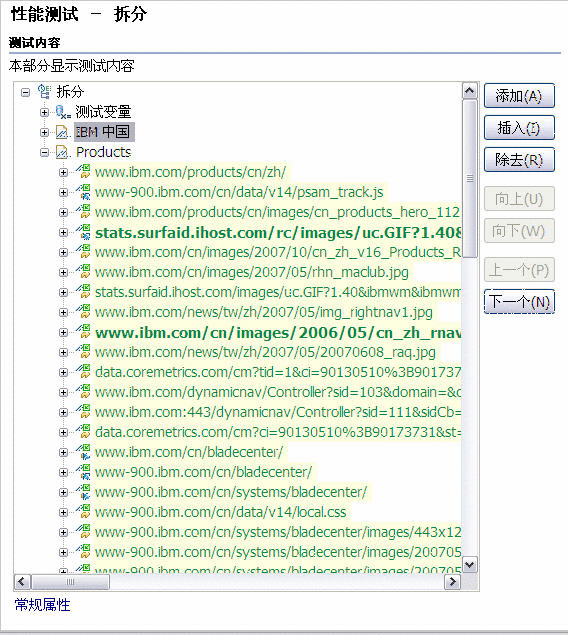The image size is (568, 635).
Task: Click the Products page icon
Action: (63, 152)
